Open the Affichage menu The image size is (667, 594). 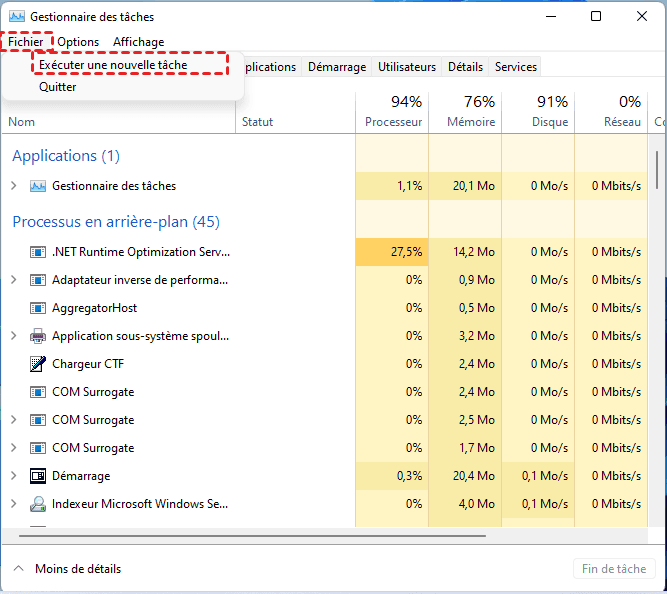tap(139, 42)
